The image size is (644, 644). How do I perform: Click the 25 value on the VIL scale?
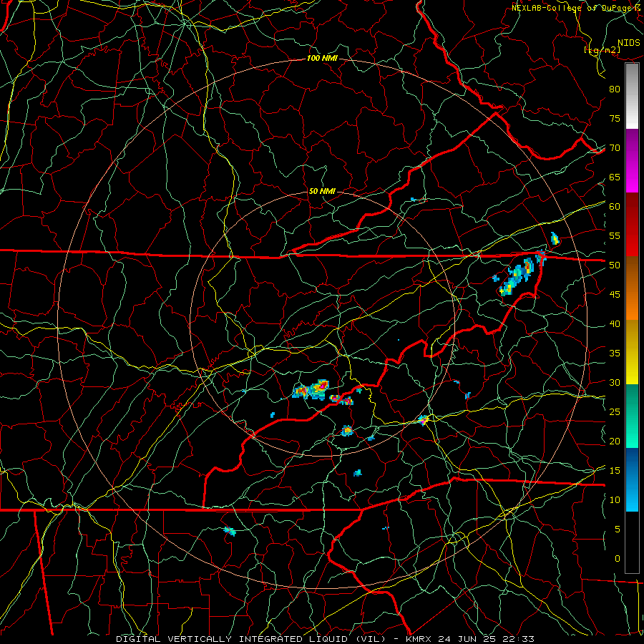pyautogui.click(x=615, y=412)
